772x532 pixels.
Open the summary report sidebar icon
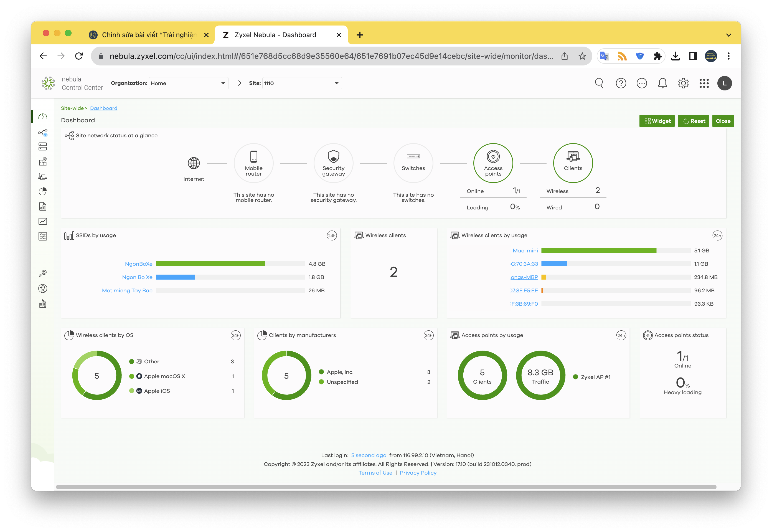(43, 206)
